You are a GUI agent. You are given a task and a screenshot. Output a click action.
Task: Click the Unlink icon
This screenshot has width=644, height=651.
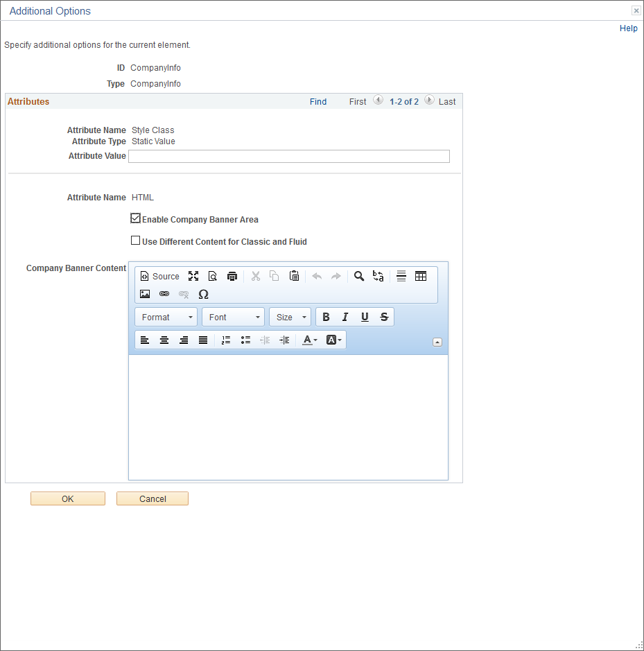(184, 294)
